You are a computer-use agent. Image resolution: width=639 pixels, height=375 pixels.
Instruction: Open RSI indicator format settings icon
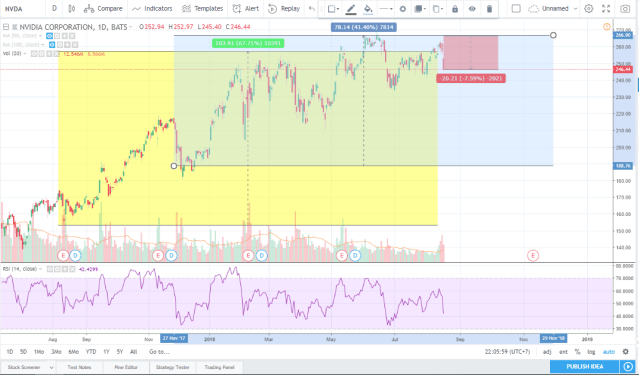tap(57, 269)
